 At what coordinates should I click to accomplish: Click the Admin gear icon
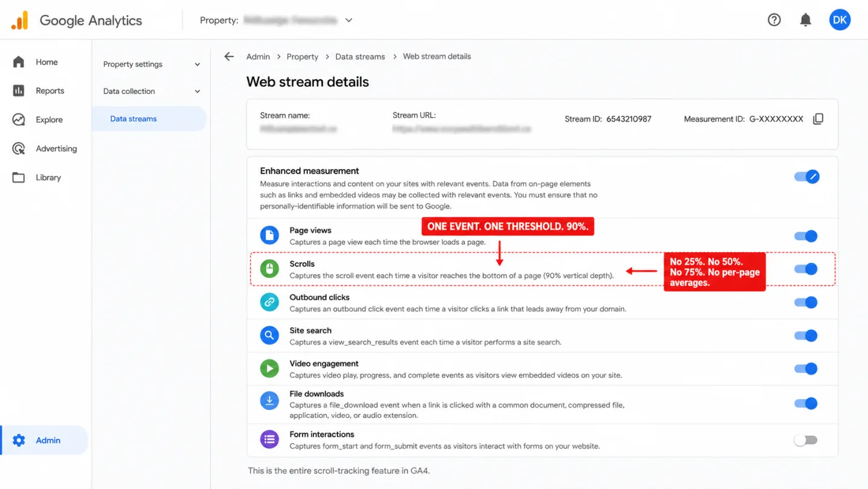click(x=19, y=440)
